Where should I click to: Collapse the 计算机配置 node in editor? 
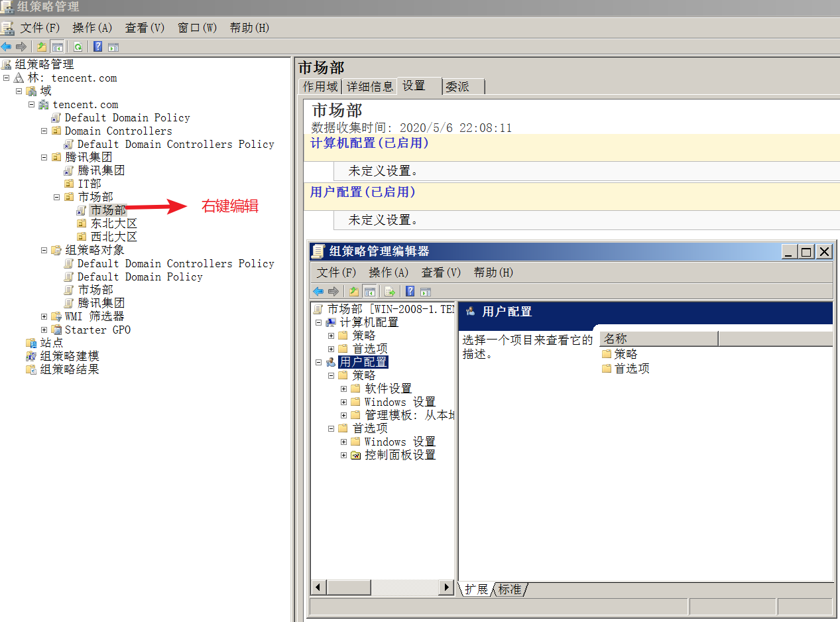click(318, 322)
